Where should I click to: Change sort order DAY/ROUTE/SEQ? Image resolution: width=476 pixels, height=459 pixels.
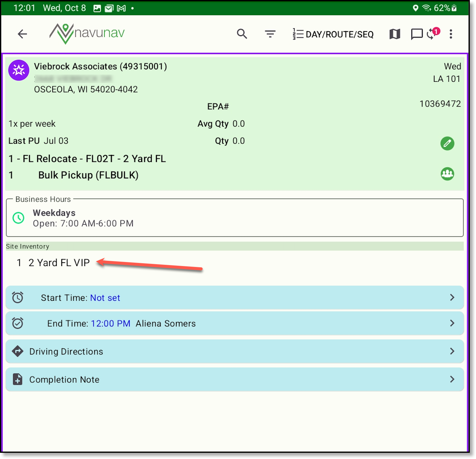coord(333,34)
